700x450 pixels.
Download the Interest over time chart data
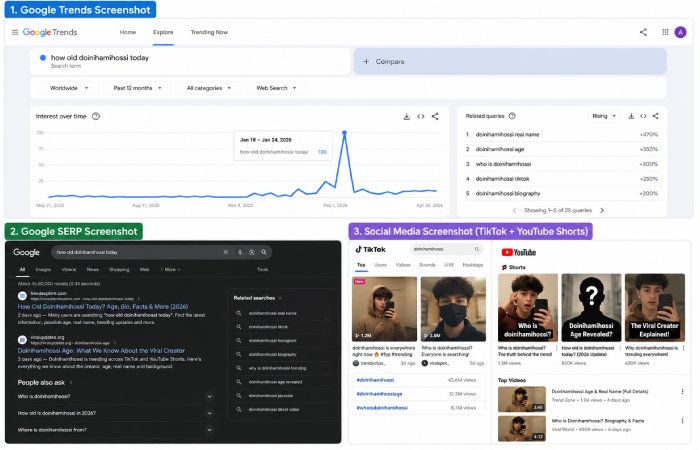coord(407,117)
